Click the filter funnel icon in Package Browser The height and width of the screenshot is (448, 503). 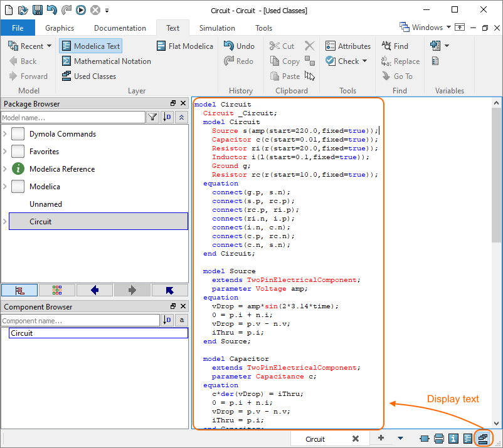tap(152, 117)
